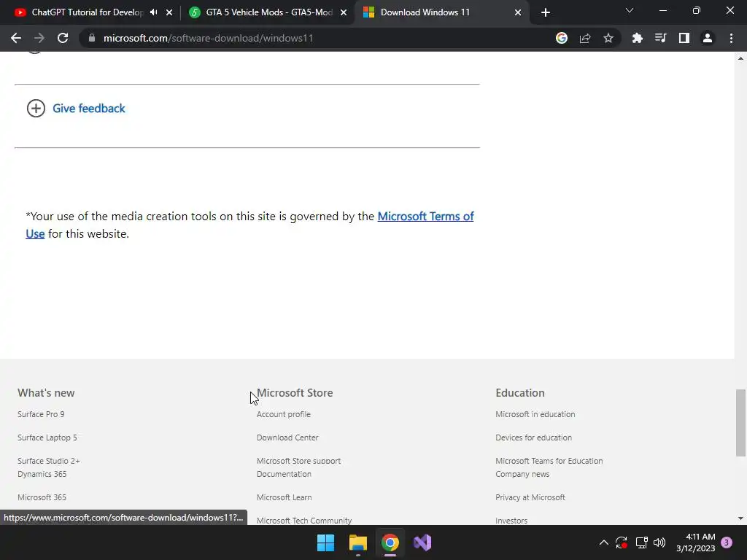Viewport: 747px width, 560px height.
Task: Show hidden system tray icons
Action: (x=603, y=542)
